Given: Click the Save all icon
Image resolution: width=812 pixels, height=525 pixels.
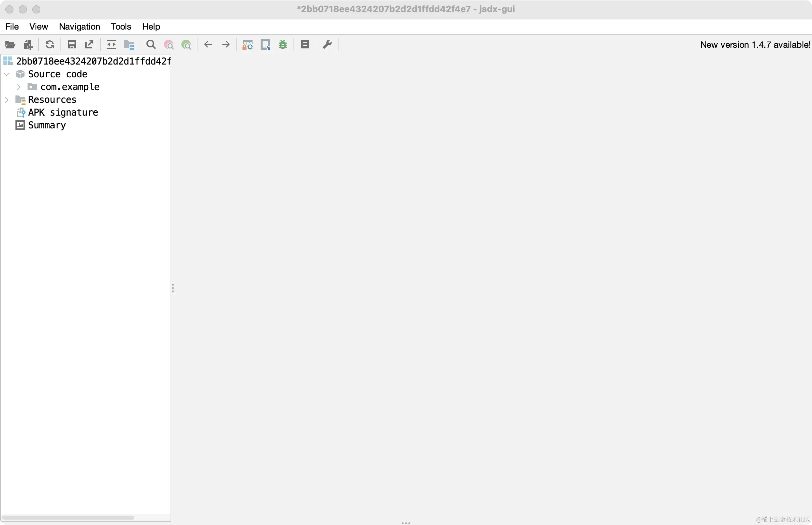Looking at the screenshot, I should pos(72,45).
